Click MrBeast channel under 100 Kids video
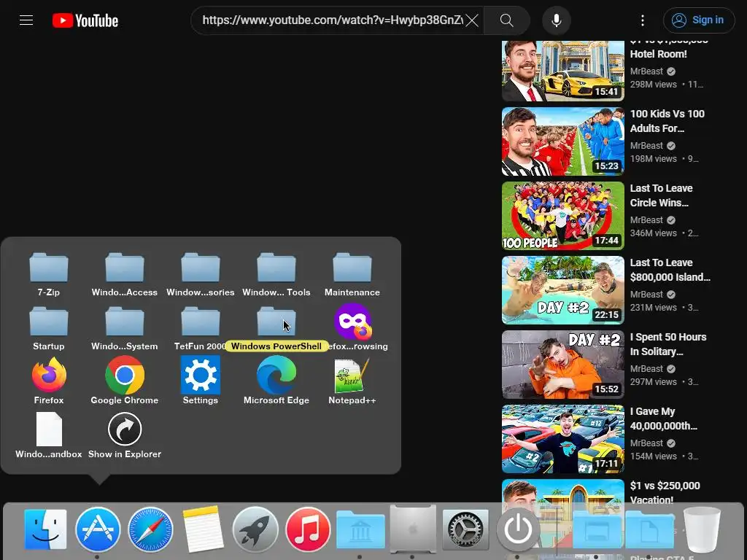747x560 pixels. (x=646, y=145)
